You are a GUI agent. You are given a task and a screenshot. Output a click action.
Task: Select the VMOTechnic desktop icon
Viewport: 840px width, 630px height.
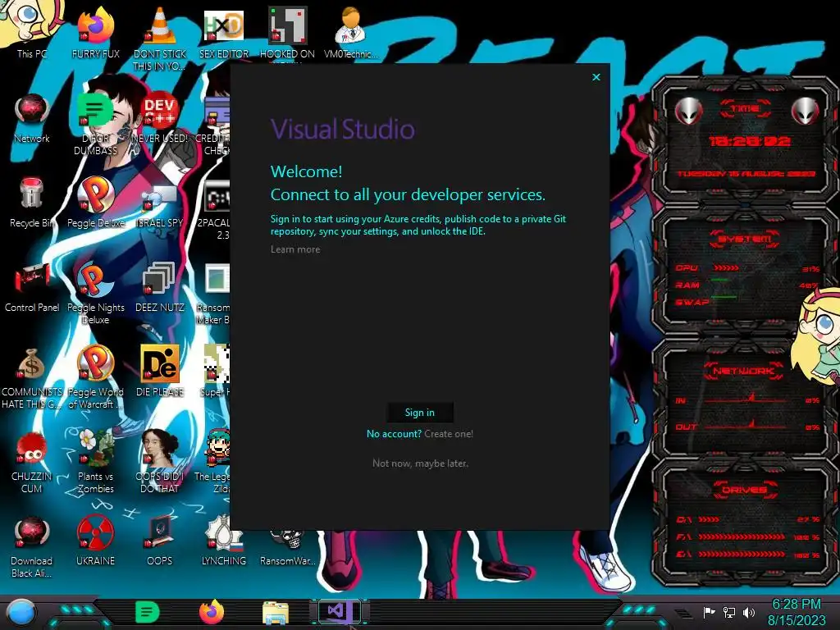[351, 31]
